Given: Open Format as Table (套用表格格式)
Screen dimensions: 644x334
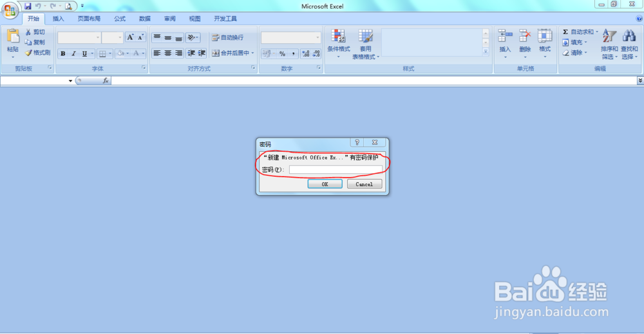Looking at the screenshot, I should pyautogui.click(x=366, y=44).
